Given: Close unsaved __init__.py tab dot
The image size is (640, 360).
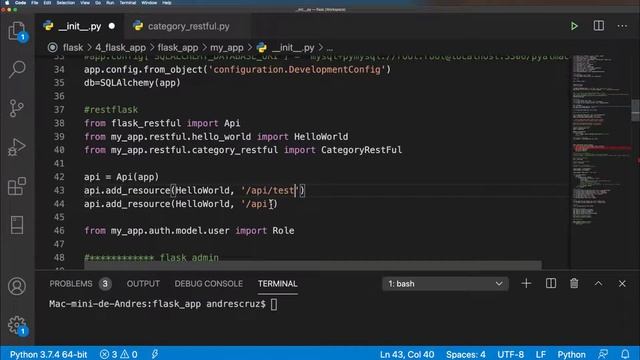Looking at the screenshot, I should click(111, 26).
